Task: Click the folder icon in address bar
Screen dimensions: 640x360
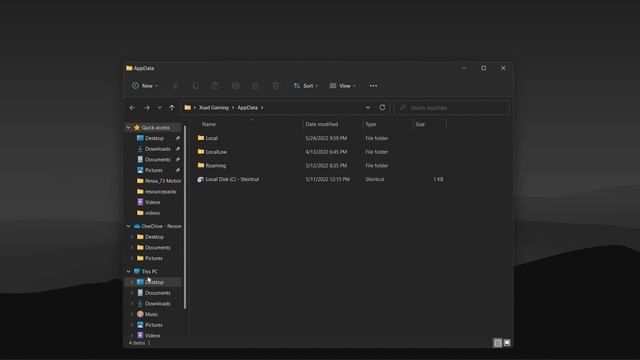Action: [187, 107]
